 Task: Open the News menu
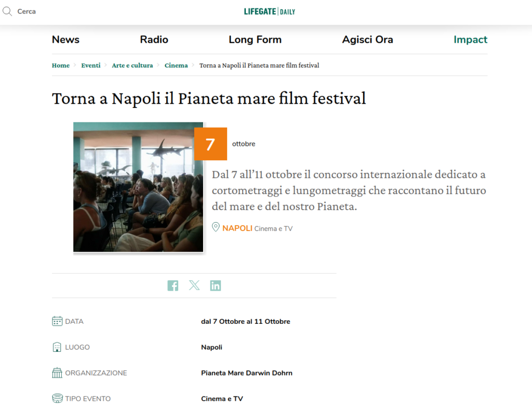click(x=65, y=39)
